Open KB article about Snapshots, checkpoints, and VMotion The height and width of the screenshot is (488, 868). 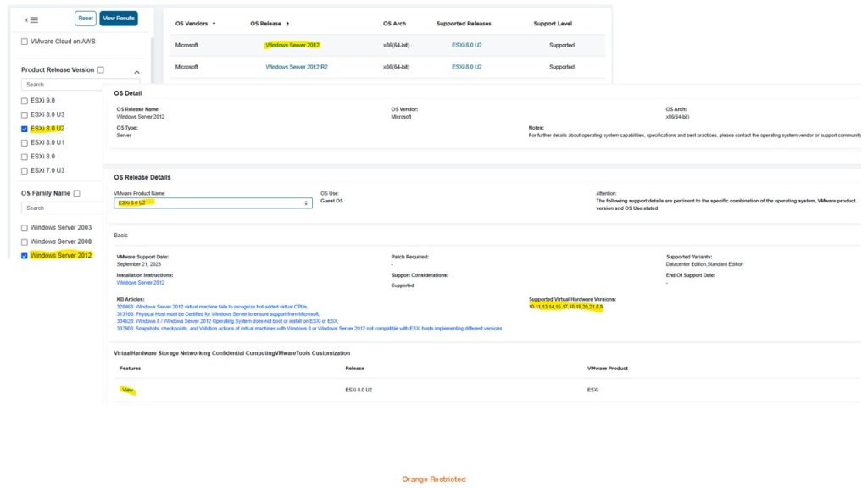(x=309, y=329)
